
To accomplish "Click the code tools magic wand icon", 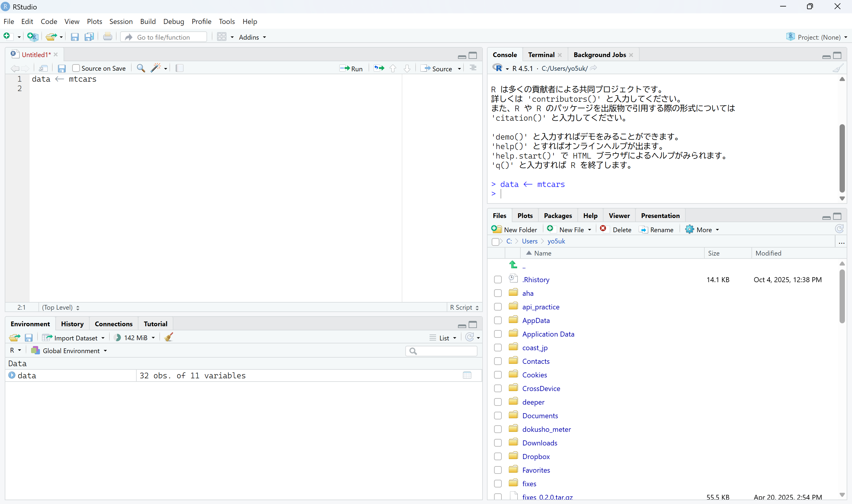I will pyautogui.click(x=156, y=68).
